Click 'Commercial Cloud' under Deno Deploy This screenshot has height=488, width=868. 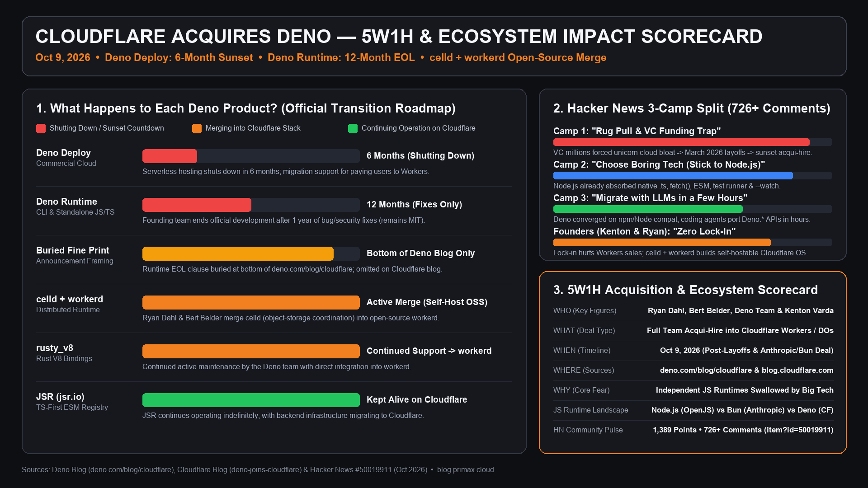(66, 163)
